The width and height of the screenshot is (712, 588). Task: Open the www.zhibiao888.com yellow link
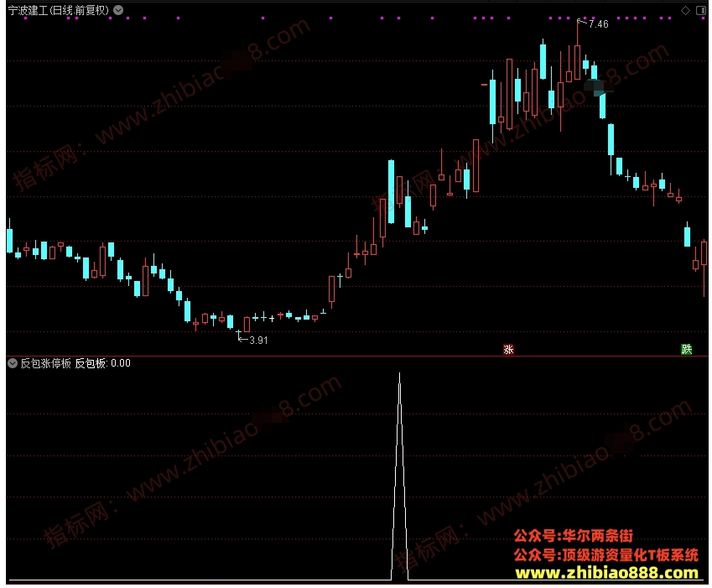(606, 573)
